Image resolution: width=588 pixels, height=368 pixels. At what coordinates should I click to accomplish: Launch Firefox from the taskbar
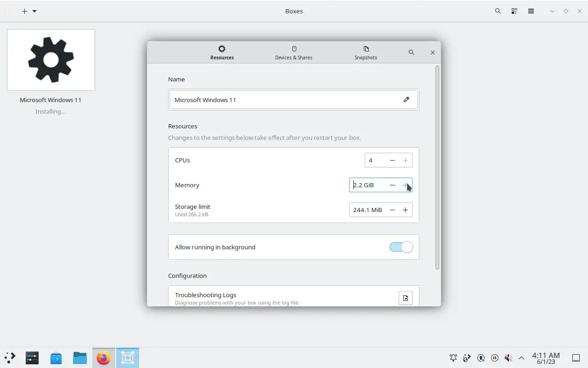click(104, 357)
